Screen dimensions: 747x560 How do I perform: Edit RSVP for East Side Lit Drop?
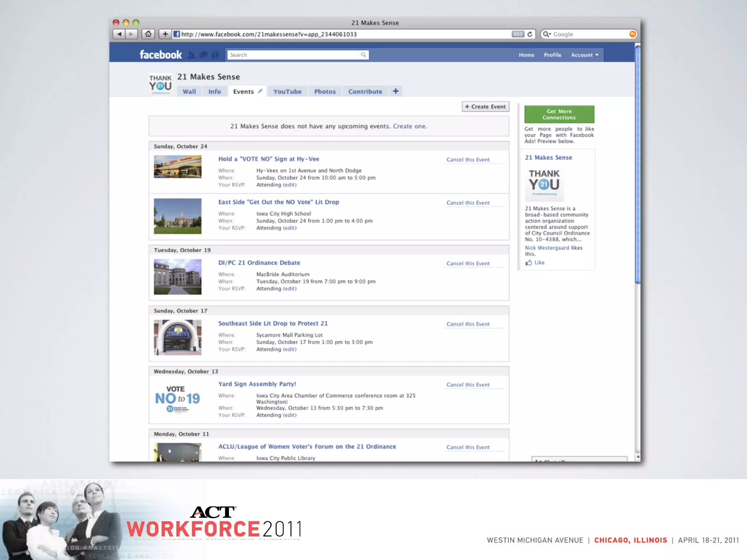[290, 228]
